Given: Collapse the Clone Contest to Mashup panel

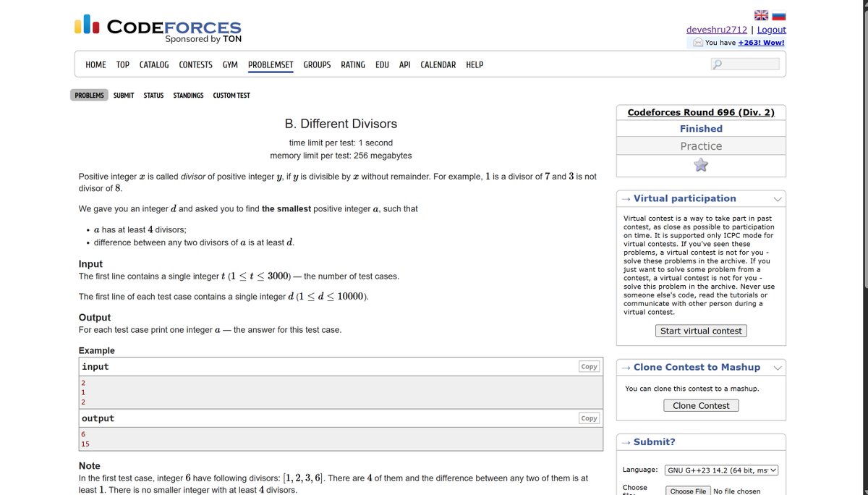Looking at the screenshot, I should pos(778,368).
